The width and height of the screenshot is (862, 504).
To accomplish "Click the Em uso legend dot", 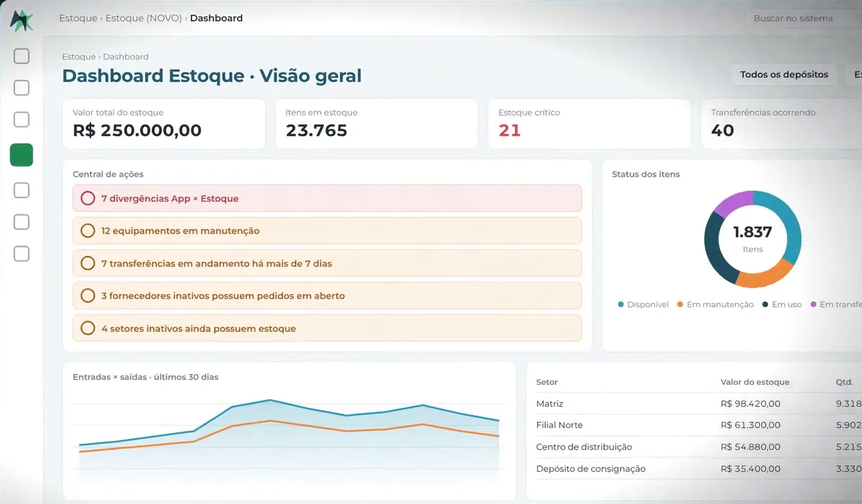I will (765, 304).
